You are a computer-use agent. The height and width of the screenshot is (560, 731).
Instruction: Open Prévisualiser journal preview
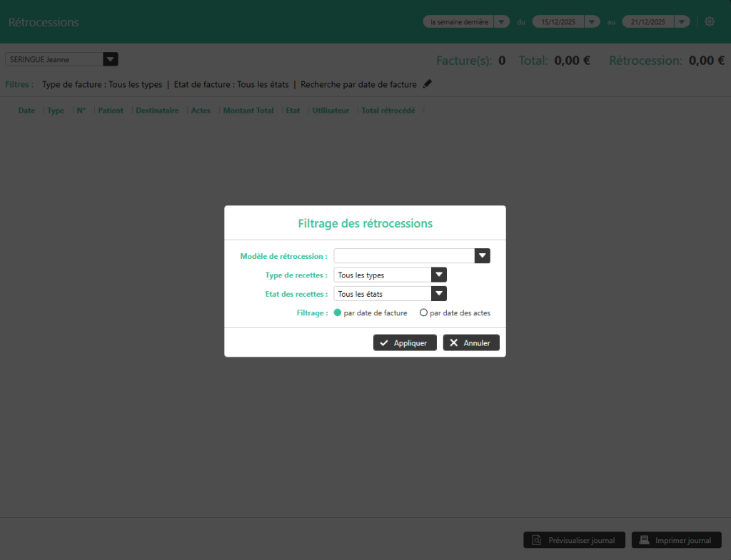click(574, 540)
